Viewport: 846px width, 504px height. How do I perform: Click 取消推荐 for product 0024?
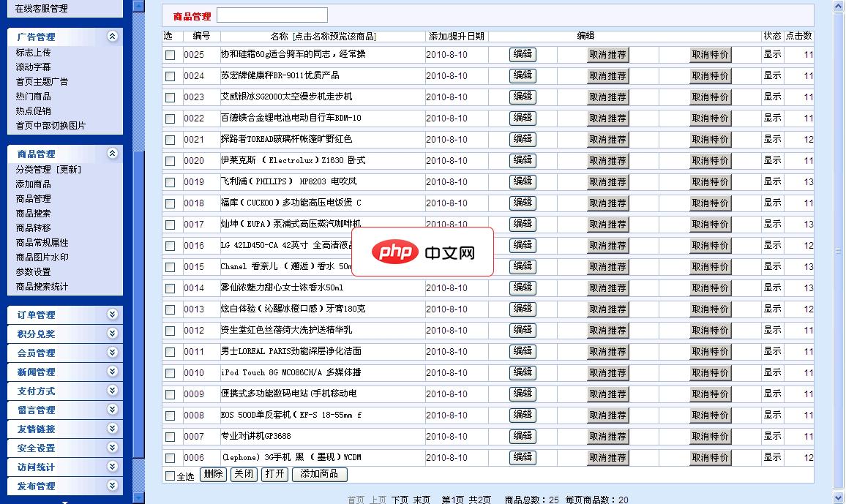(609, 75)
